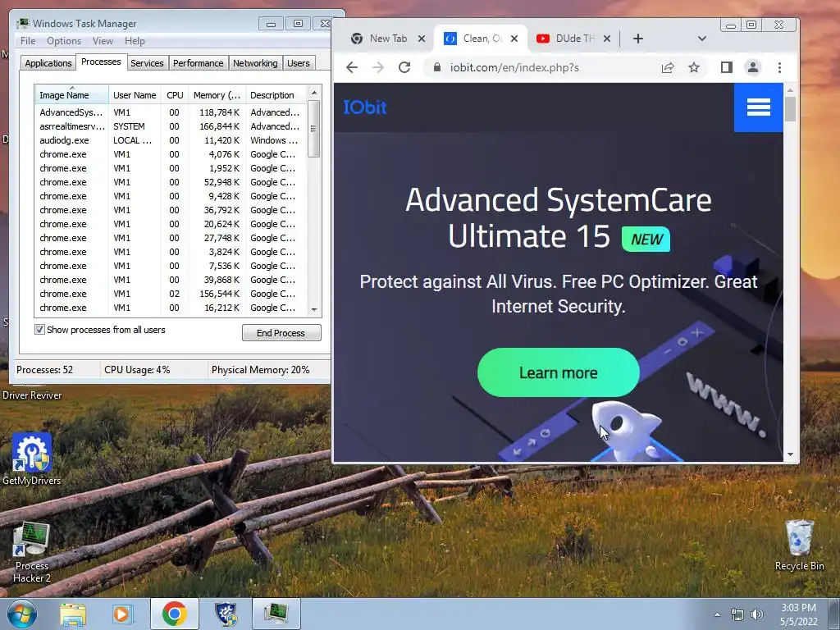Open Recycle Bin on desktop
This screenshot has height=630, width=840.
799,545
